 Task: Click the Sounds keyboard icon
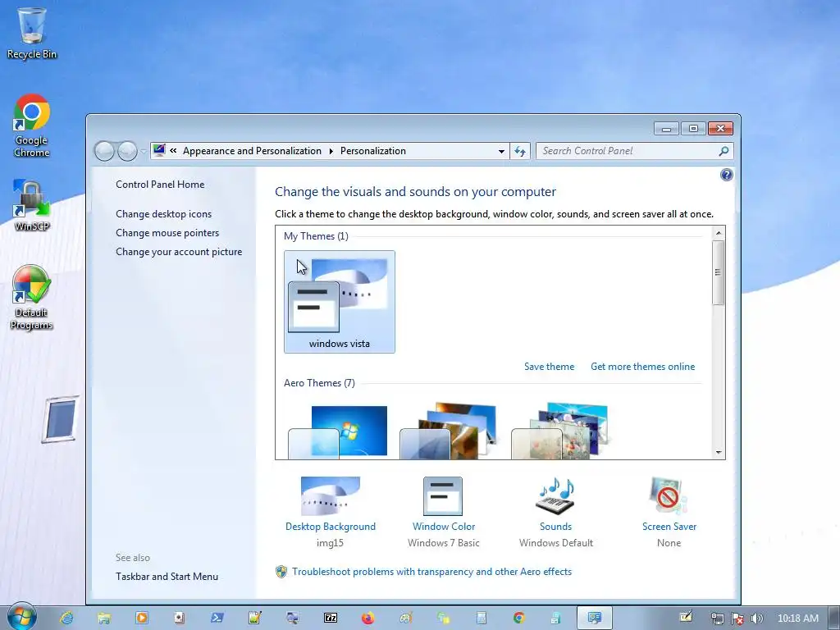(555, 495)
